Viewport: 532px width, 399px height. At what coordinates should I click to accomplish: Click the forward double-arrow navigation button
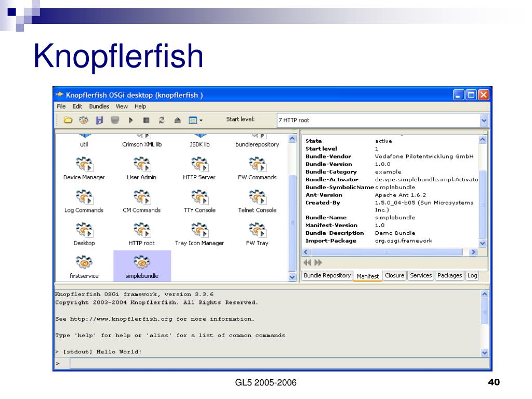(318, 262)
